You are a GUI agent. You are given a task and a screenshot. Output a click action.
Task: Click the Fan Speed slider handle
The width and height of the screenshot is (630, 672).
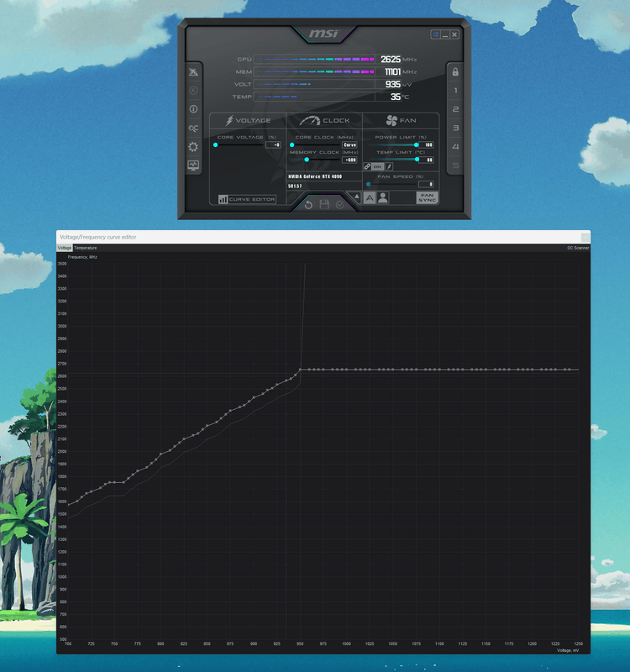(x=368, y=184)
